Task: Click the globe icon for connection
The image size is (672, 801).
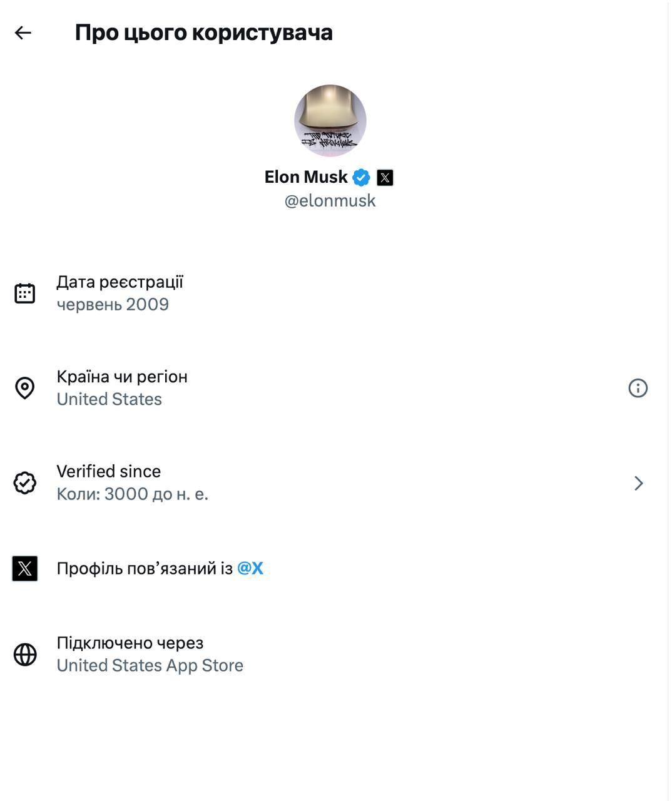Action: pos(25,655)
